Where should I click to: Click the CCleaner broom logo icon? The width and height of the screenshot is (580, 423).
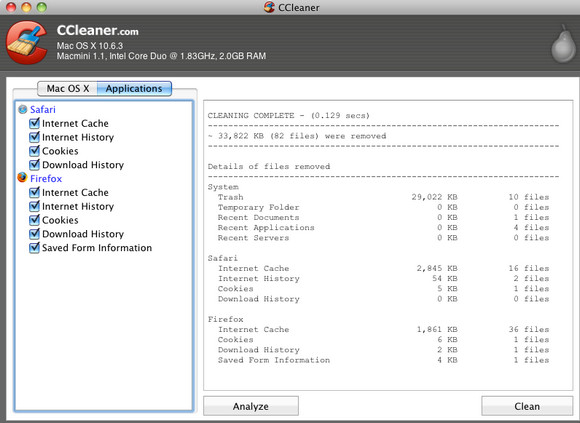pos(27,43)
